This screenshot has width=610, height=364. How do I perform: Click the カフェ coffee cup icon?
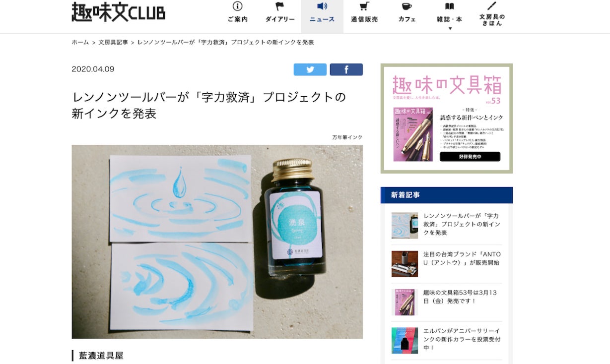(x=407, y=6)
